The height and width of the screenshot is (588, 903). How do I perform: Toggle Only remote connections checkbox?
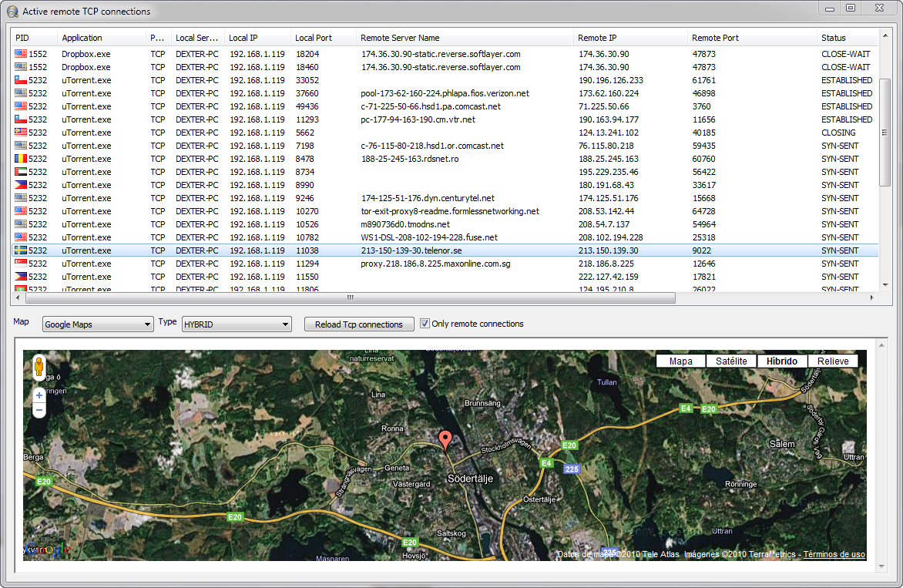425,324
